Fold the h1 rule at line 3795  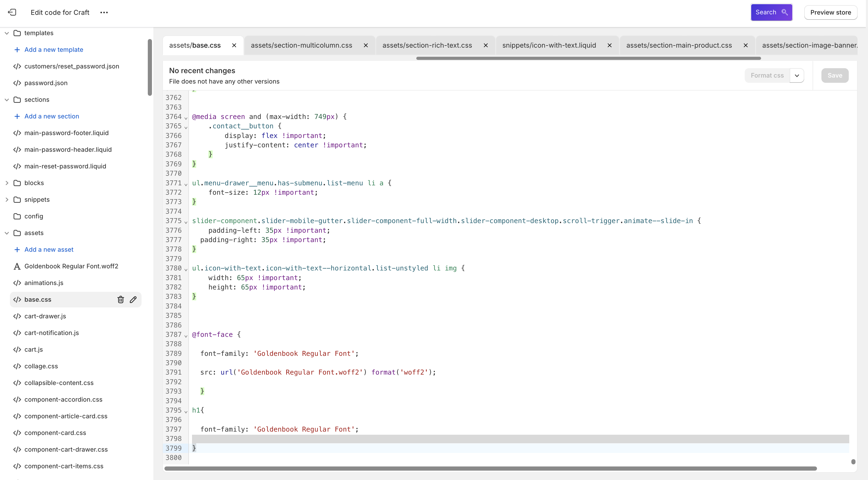[186, 412]
